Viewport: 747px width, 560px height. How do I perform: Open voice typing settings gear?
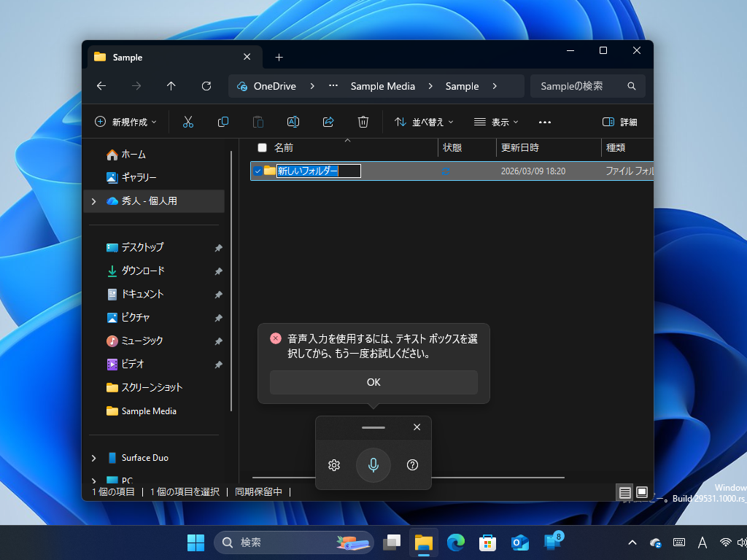334,465
